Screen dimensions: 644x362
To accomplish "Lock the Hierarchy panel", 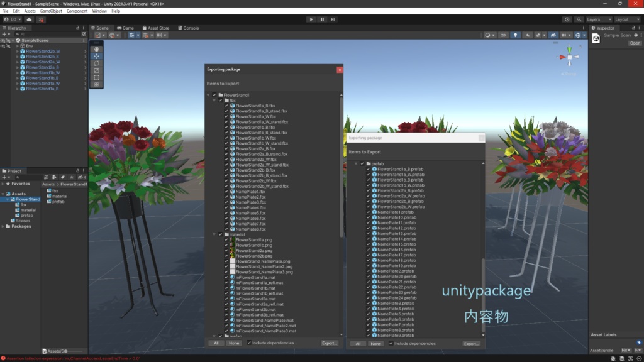I will pos(77,28).
